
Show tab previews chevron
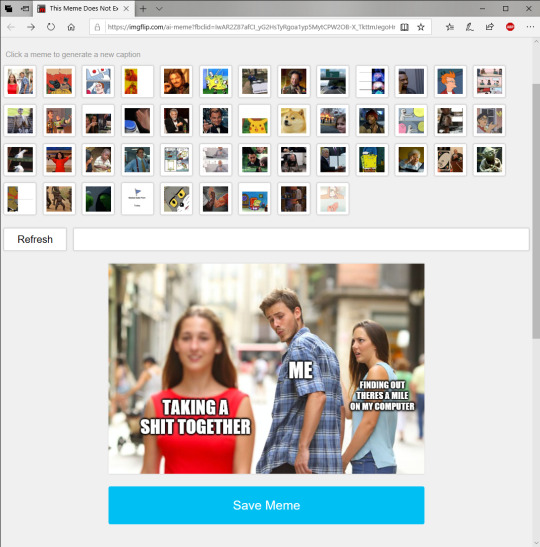pyautogui.click(x=159, y=9)
